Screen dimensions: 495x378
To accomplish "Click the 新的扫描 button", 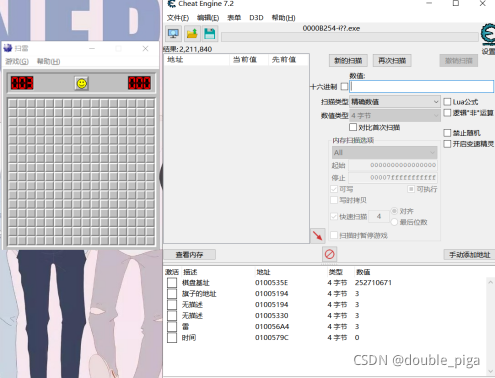I will coord(348,61).
